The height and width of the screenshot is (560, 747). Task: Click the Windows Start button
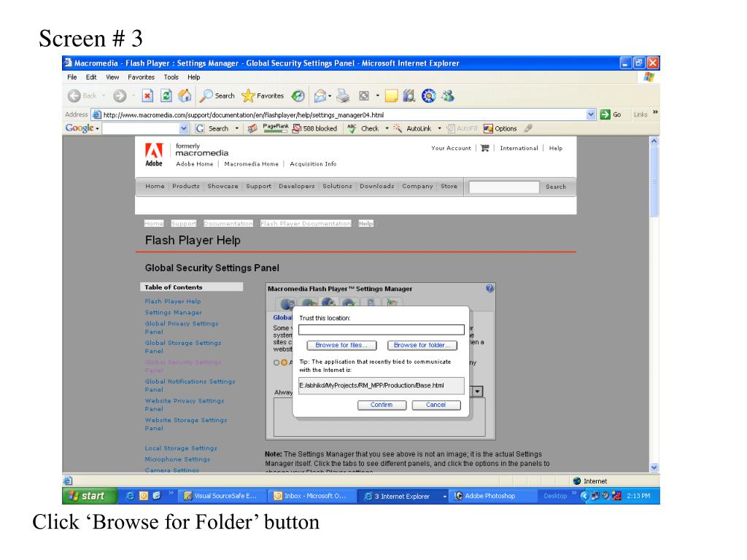coord(90,496)
